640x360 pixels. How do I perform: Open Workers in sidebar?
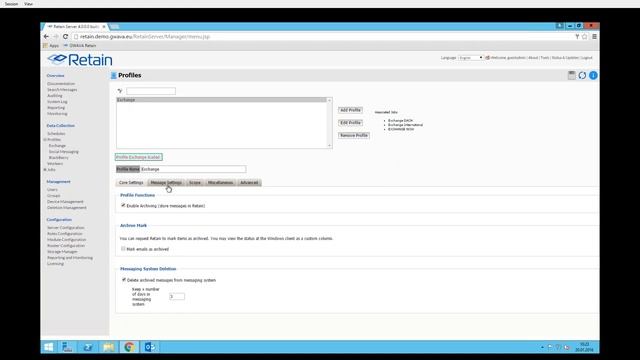[x=55, y=164]
